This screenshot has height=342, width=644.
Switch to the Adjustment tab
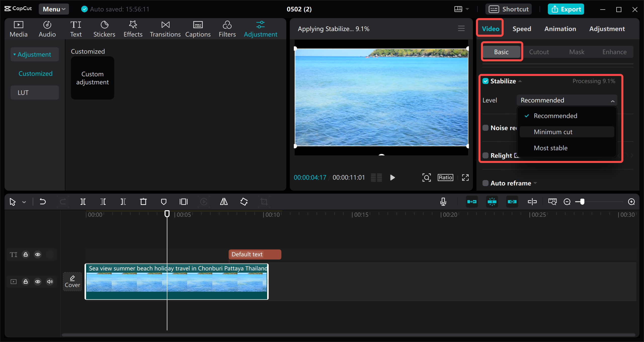click(x=607, y=28)
